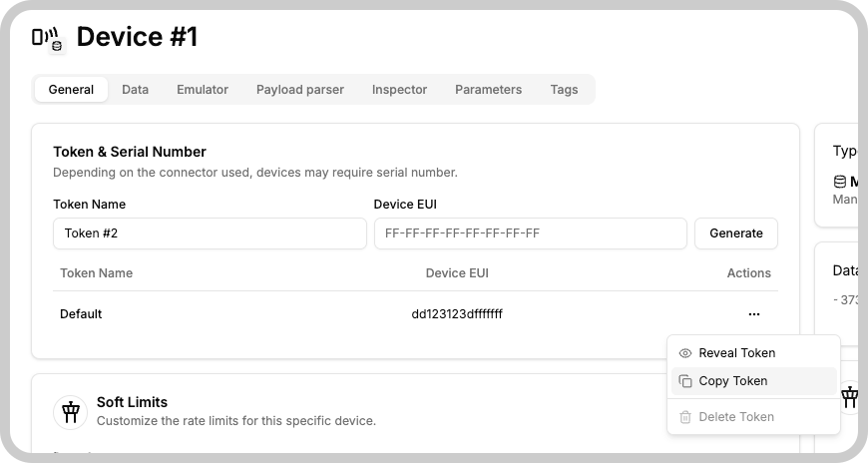Click the Device EUI input field
Viewport: 868px width, 463px height.
[531, 233]
